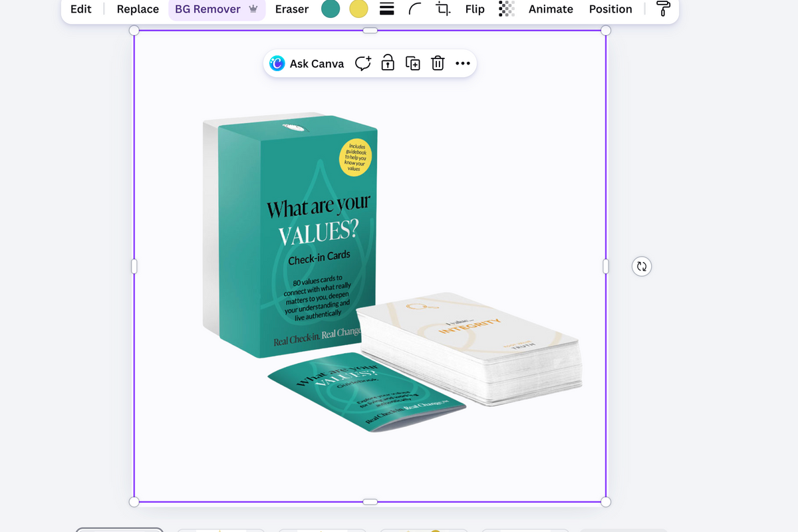
Task: Select the crop tool icon
Action: (x=443, y=9)
